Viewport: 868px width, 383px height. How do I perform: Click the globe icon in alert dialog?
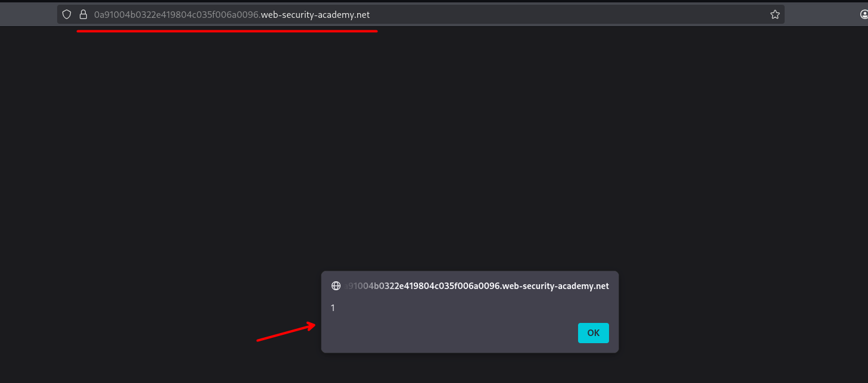point(336,286)
